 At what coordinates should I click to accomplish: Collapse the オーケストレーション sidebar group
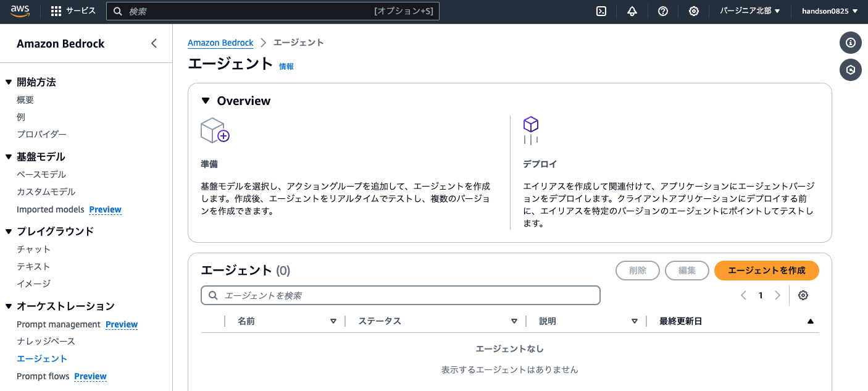pos(9,306)
